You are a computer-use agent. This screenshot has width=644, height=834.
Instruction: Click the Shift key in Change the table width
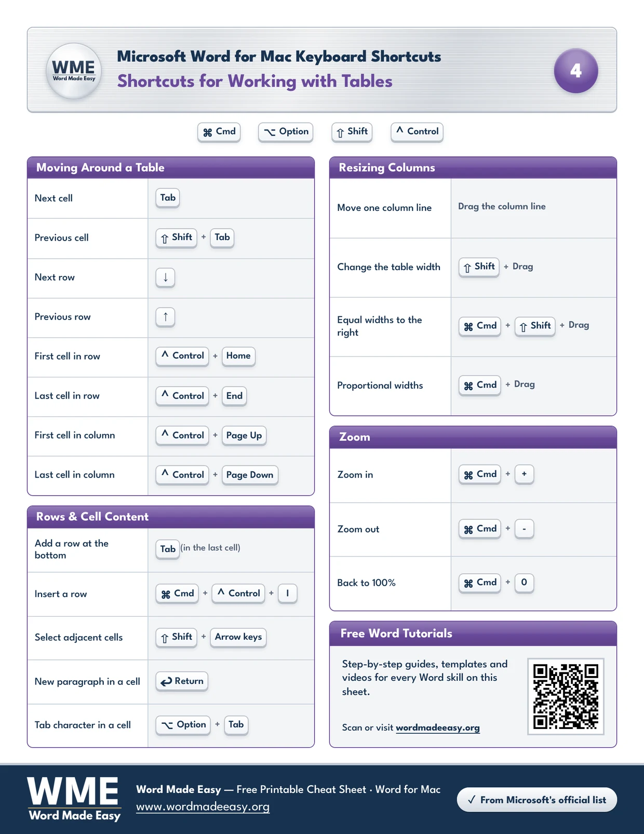tap(479, 267)
